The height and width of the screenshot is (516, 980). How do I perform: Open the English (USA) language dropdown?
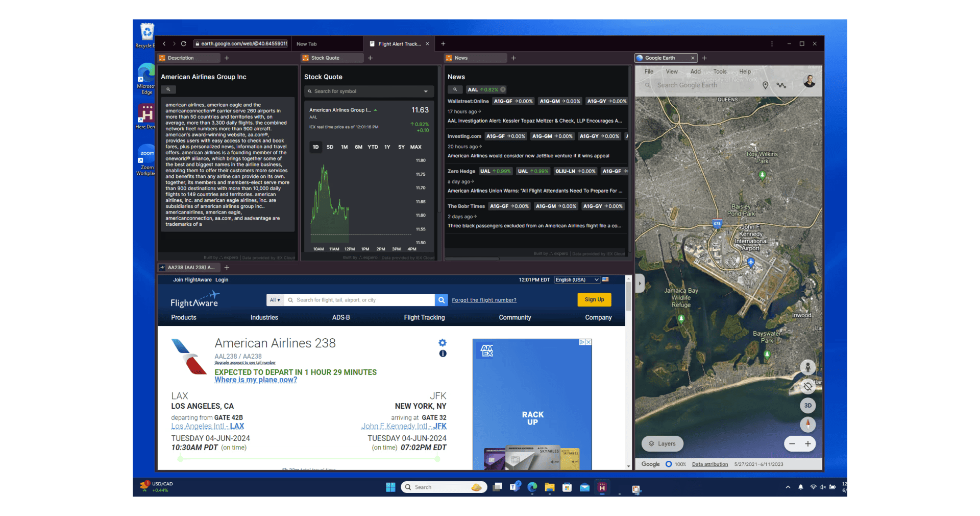coord(577,280)
